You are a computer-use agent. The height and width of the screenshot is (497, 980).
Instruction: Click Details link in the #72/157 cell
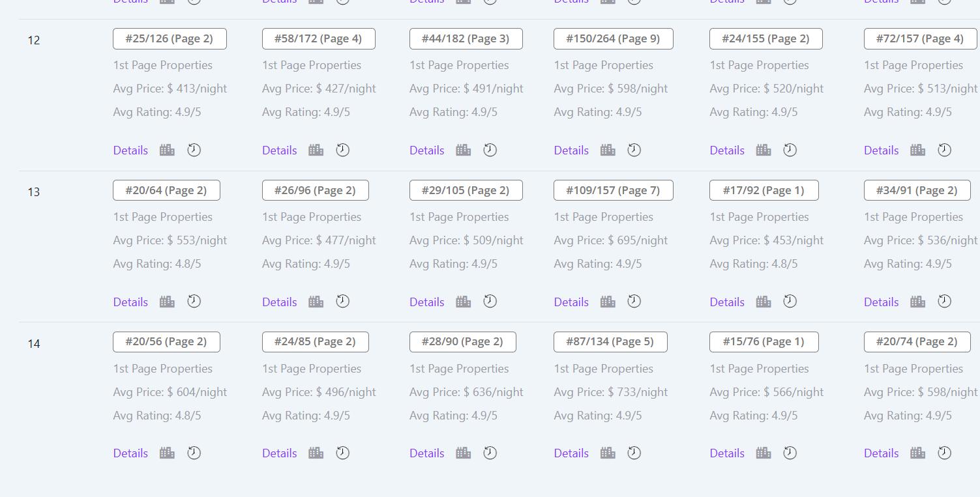pos(882,150)
